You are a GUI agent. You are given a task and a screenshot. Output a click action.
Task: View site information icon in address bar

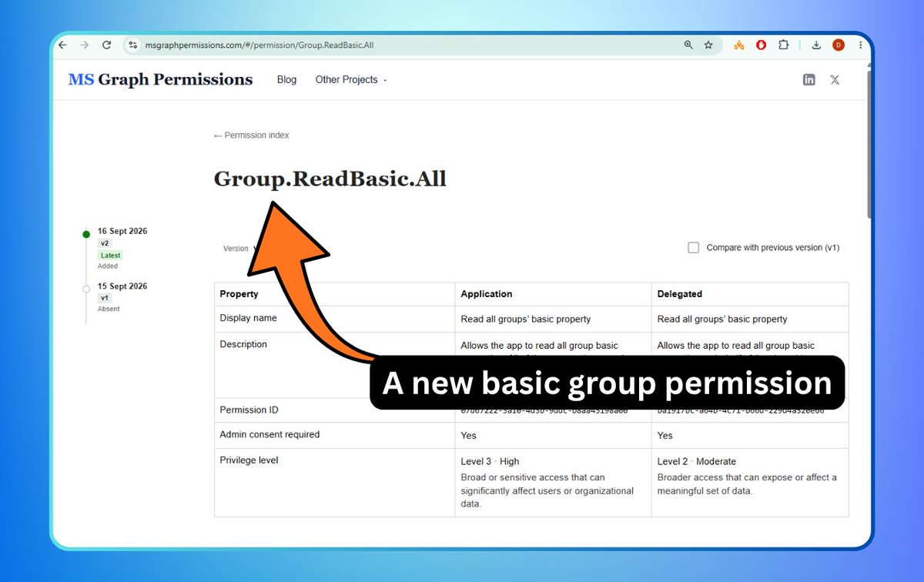click(x=133, y=45)
